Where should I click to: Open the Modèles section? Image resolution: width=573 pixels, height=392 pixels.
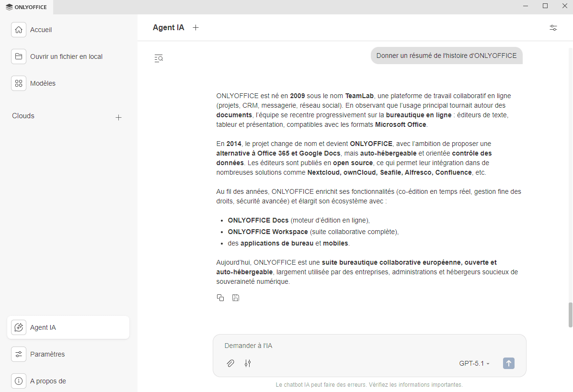pos(43,83)
